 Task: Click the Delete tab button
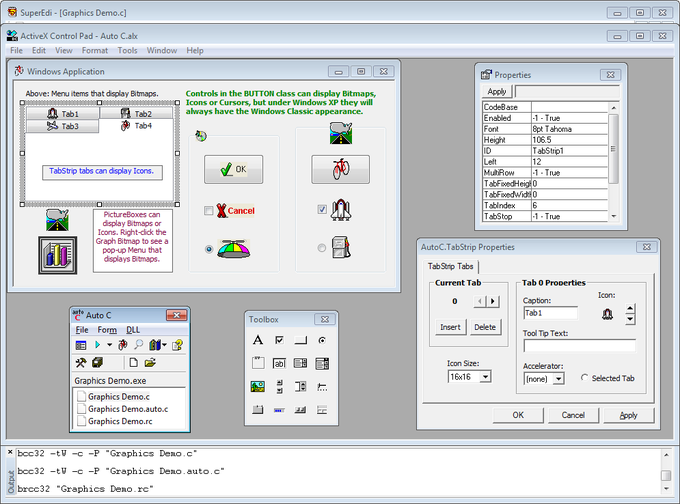485,327
